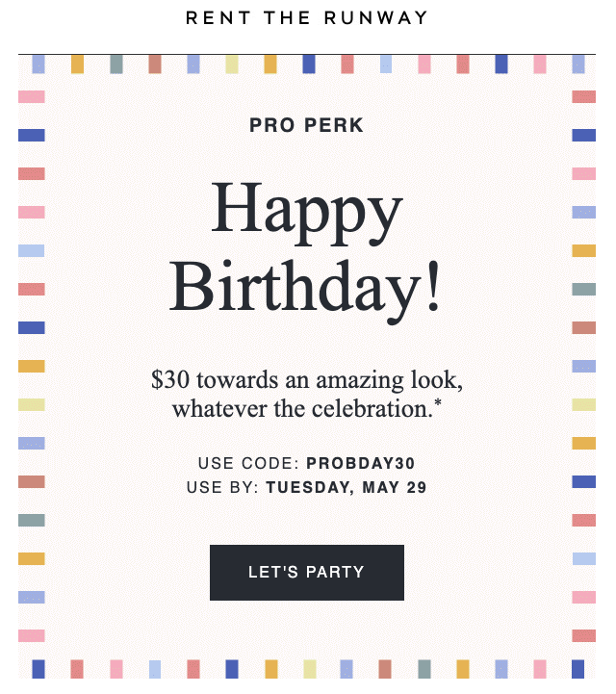Click the pale yellow stripe on bottom border
The image size is (616, 694).
coord(309,669)
